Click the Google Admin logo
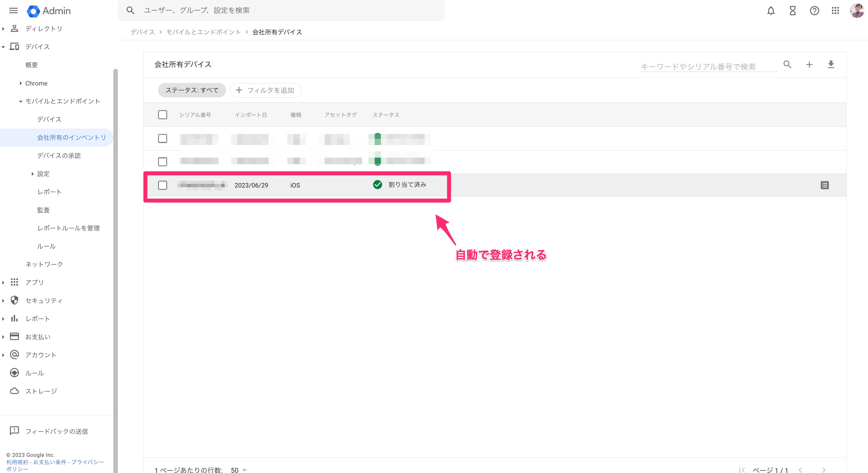 click(x=49, y=11)
